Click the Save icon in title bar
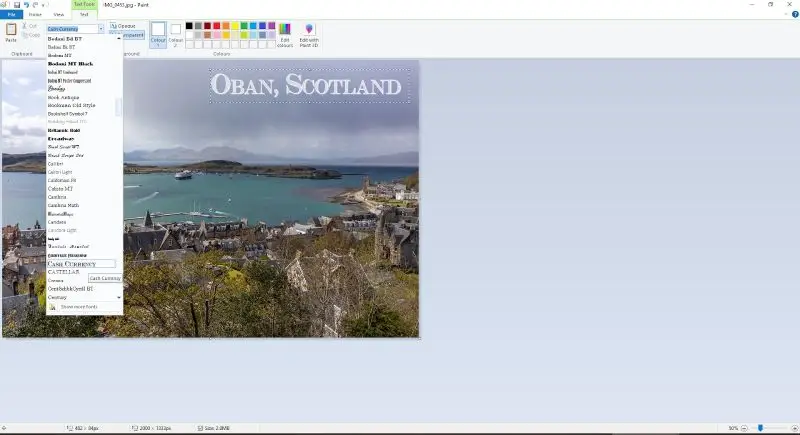 (17, 5)
